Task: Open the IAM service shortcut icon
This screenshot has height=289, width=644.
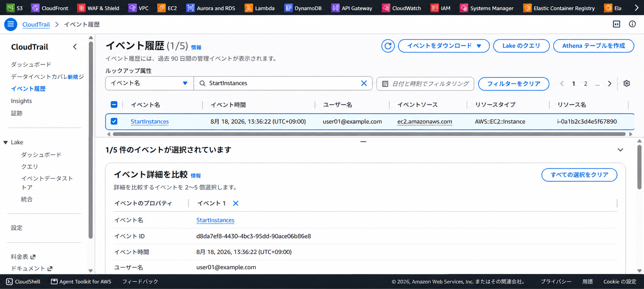Action: [x=435, y=8]
